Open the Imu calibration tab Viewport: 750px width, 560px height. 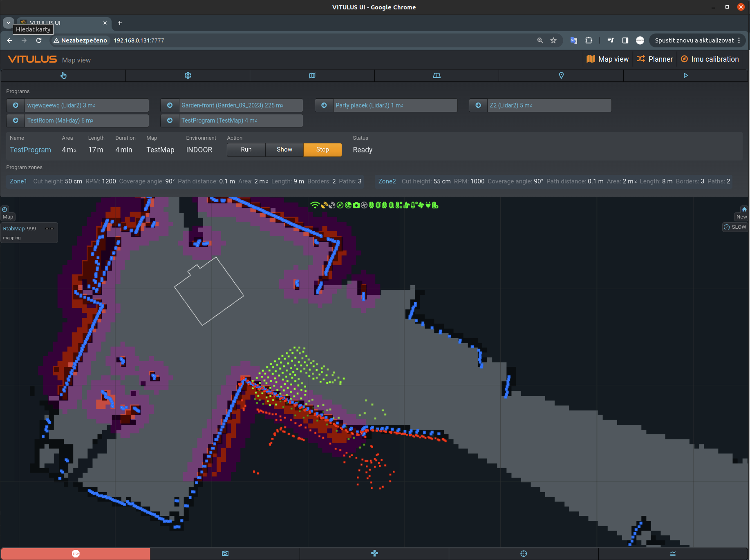click(710, 59)
